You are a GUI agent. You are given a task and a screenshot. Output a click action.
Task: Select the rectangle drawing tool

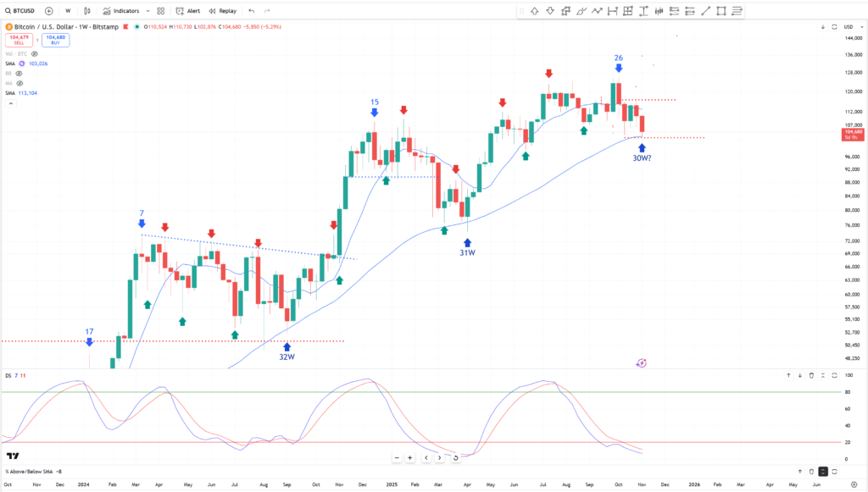coord(721,11)
